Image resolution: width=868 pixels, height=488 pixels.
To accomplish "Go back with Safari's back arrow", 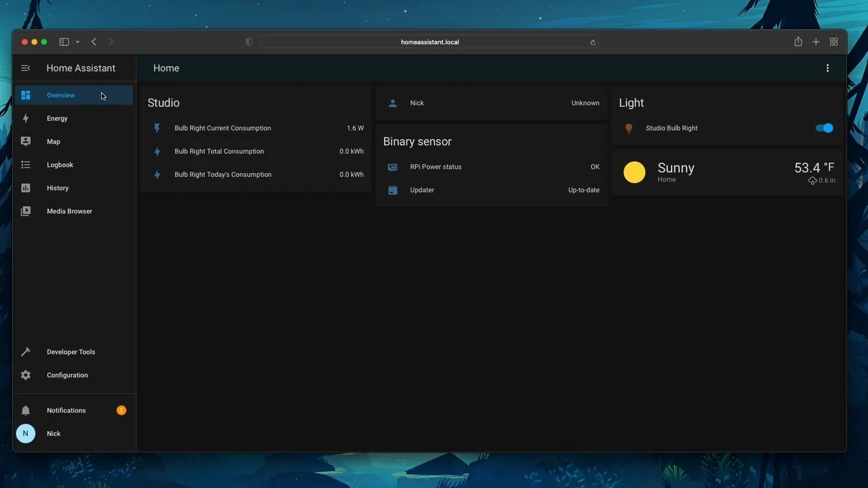I will click(x=94, y=42).
